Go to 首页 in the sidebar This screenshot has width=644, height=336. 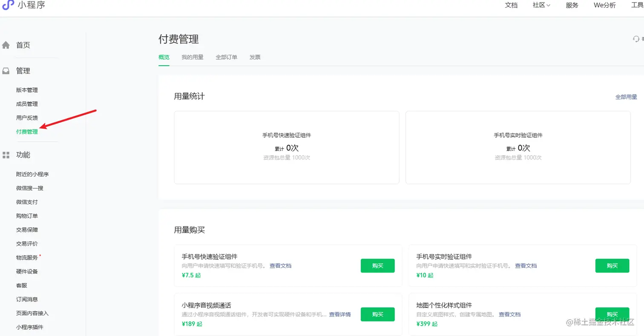(23, 45)
